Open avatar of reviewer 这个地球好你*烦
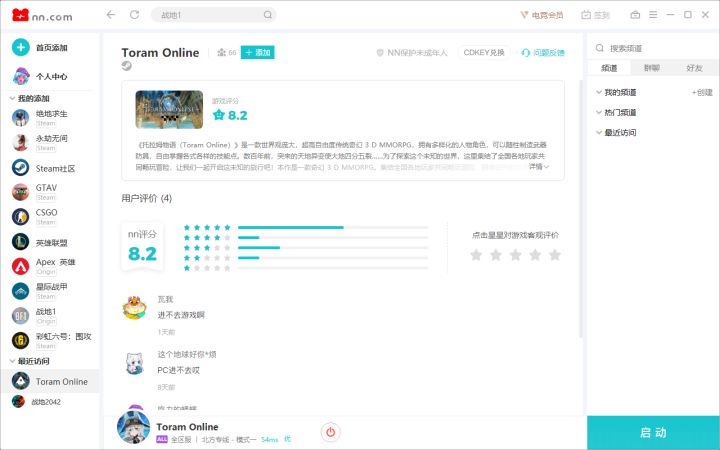 point(135,363)
